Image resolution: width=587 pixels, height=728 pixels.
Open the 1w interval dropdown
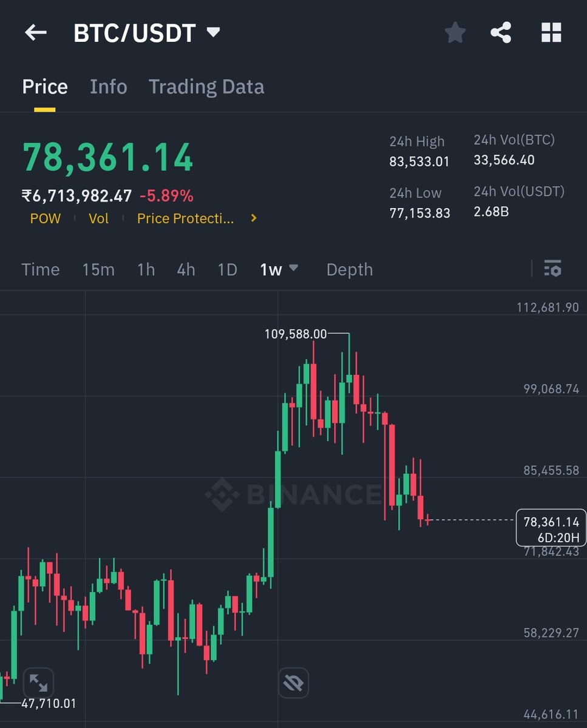tap(279, 269)
